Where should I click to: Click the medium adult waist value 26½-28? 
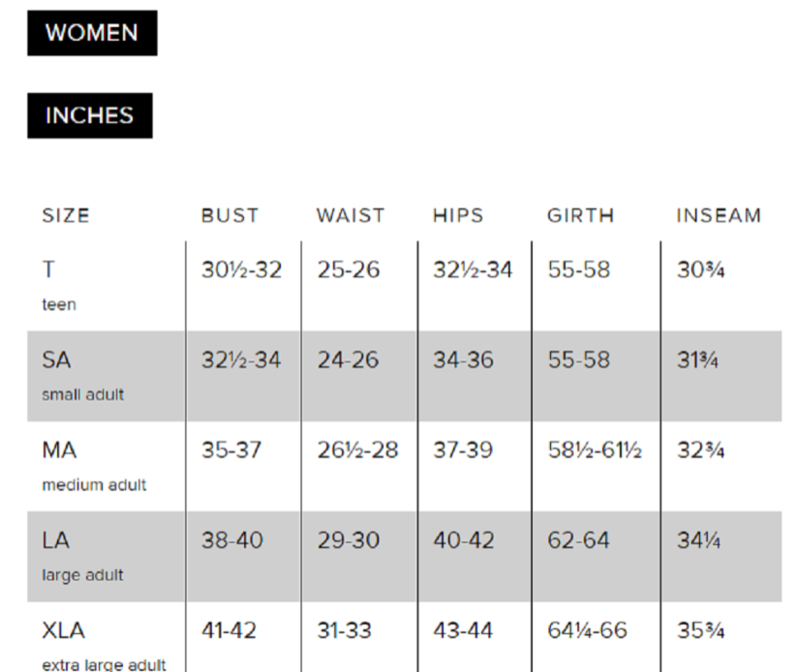click(358, 450)
